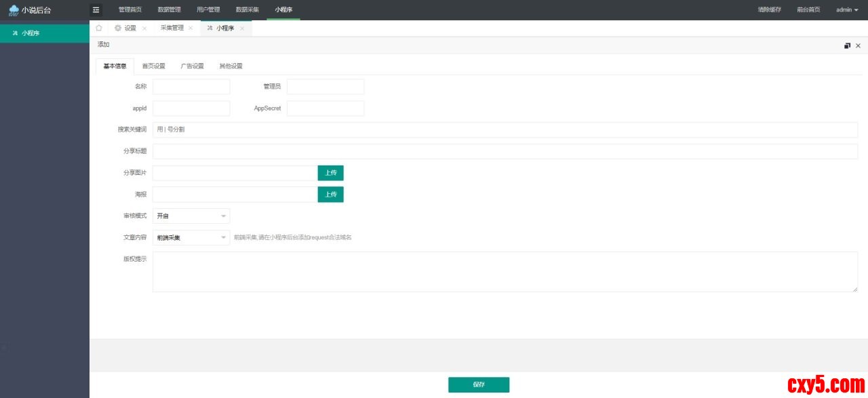
Task: Go to the home icon tab
Action: click(99, 28)
